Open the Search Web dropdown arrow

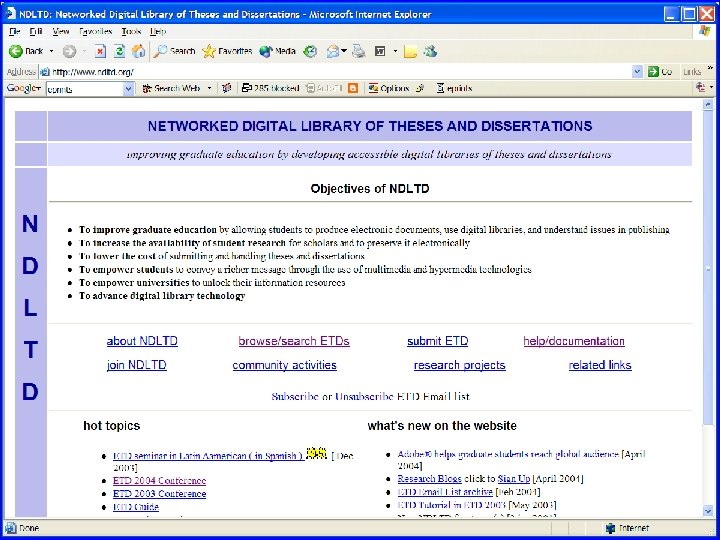click(209, 88)
